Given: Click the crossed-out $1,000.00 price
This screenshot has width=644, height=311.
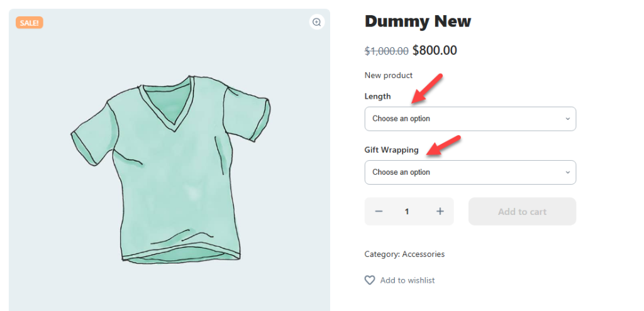Looking at the screenshot, I should (x=386, y=52).
